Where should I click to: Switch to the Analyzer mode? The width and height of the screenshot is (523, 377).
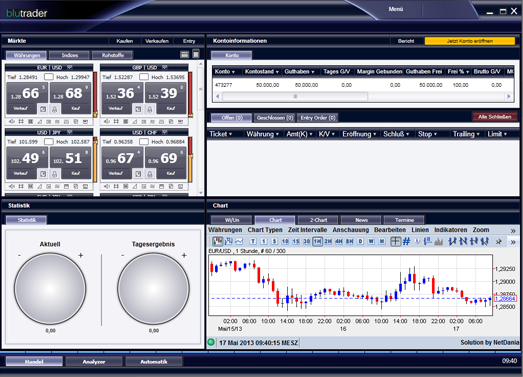(94, 361)
